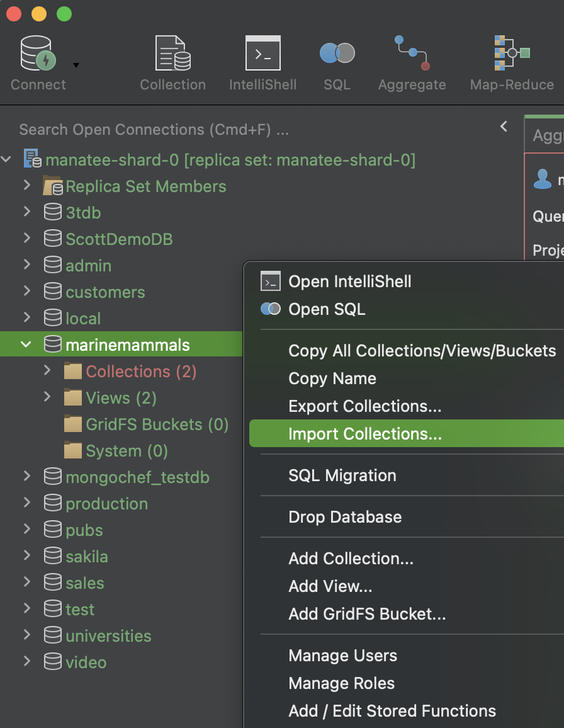Open the Map-Reduce tool icon
The image size is (564, 728).
click(x=511, y=53)
